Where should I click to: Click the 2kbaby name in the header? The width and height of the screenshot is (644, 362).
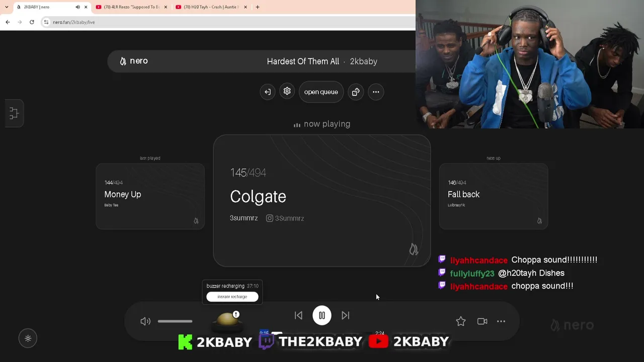[x=364, y=61]
